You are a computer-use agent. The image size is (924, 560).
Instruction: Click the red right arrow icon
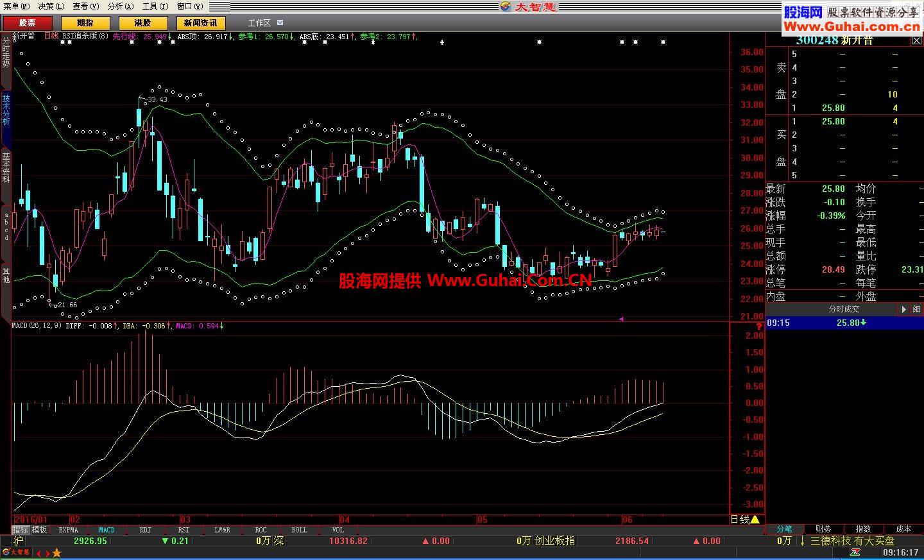(47, 553)
